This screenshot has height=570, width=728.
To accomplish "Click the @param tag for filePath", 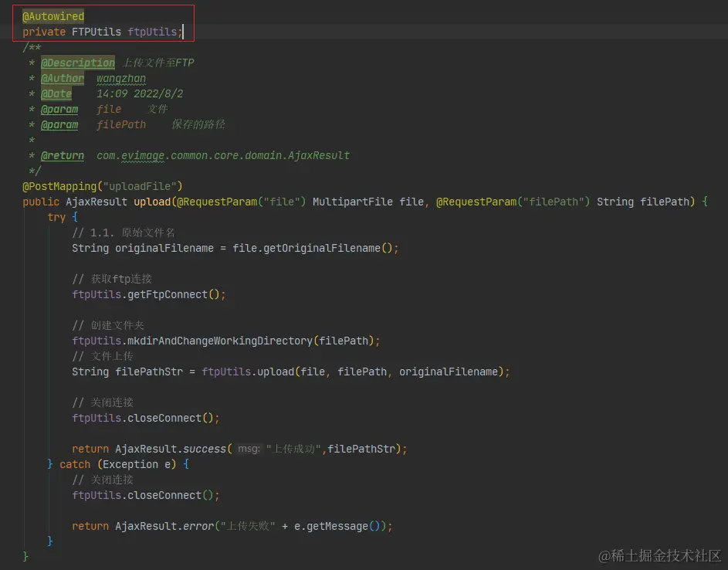I will (x=59, y=124).
